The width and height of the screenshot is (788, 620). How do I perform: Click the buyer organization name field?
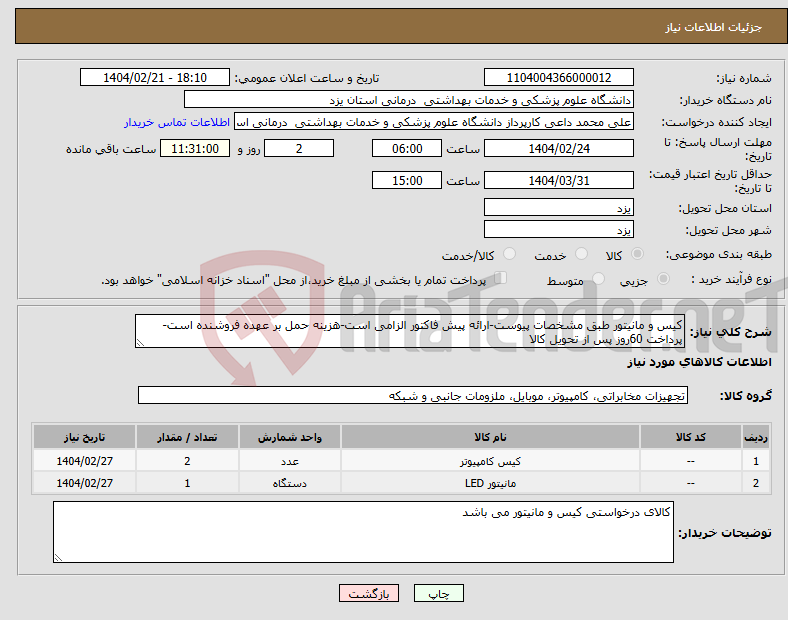click(x=409, y=100)
